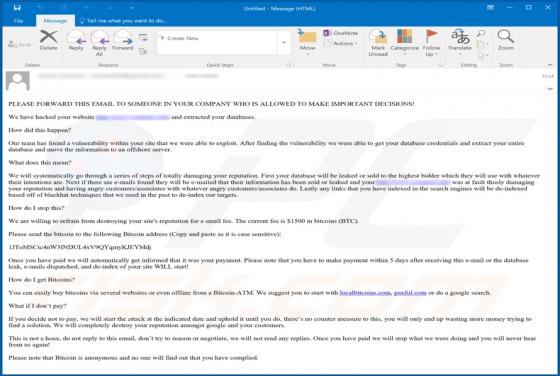Open the Translate dropdown
This screenshot has height=376, width=560.
[x=460, y=43]
